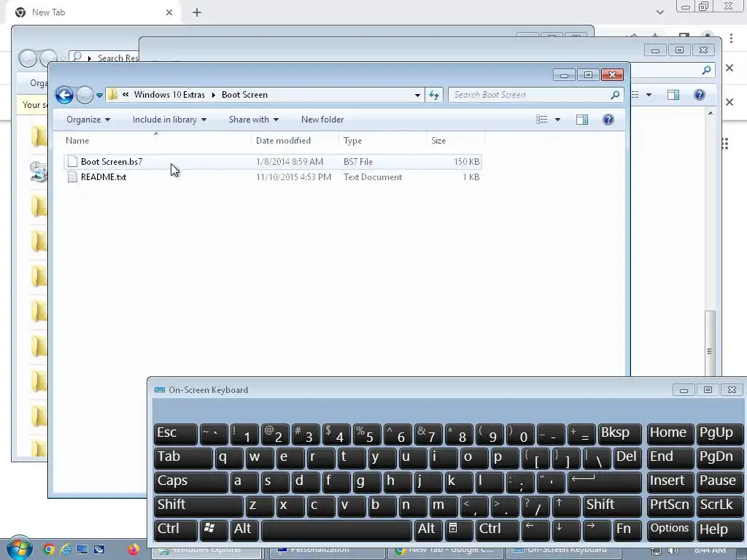The width and height of the screenshot is (747, 560).
Task: Click the right arrow key on On-Screen Keyboard
Action: click(597, 529)
